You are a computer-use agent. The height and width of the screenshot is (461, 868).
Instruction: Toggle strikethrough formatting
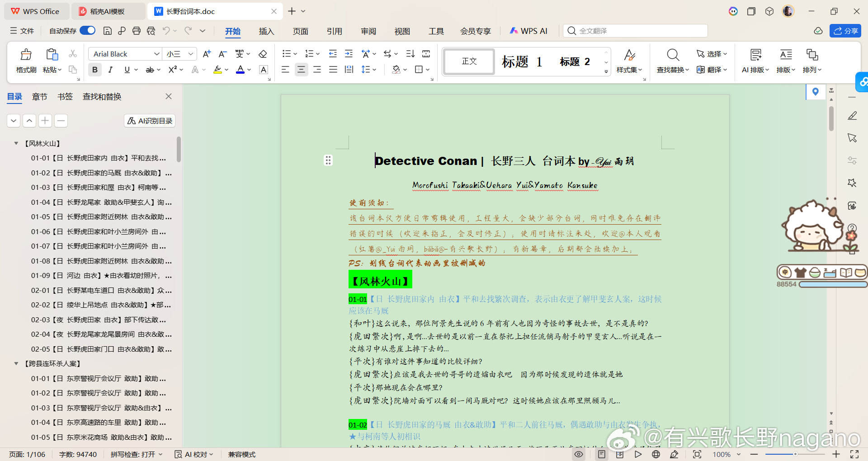click(x=150, y=70)
